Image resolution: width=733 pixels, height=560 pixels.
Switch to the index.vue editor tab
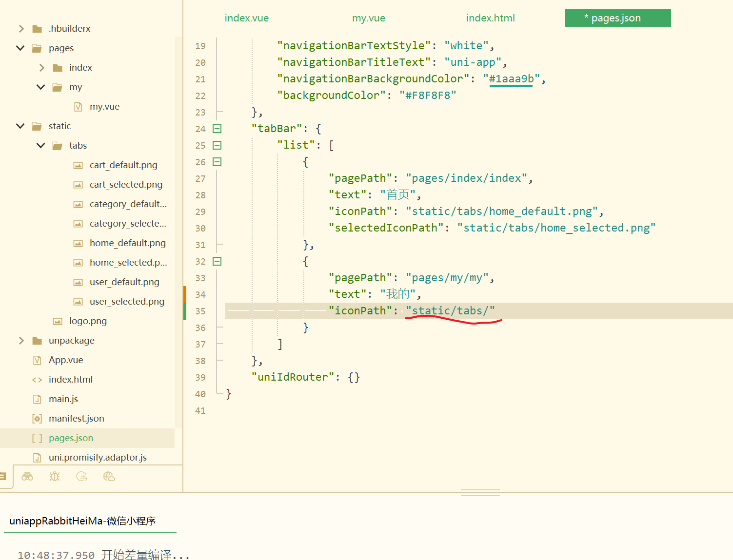pos(247,18)
